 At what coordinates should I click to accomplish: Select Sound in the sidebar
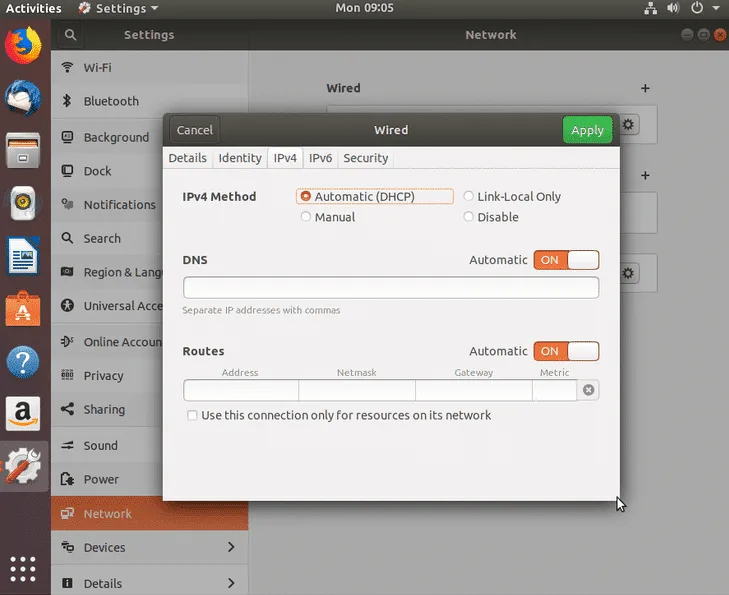(107, 445)
